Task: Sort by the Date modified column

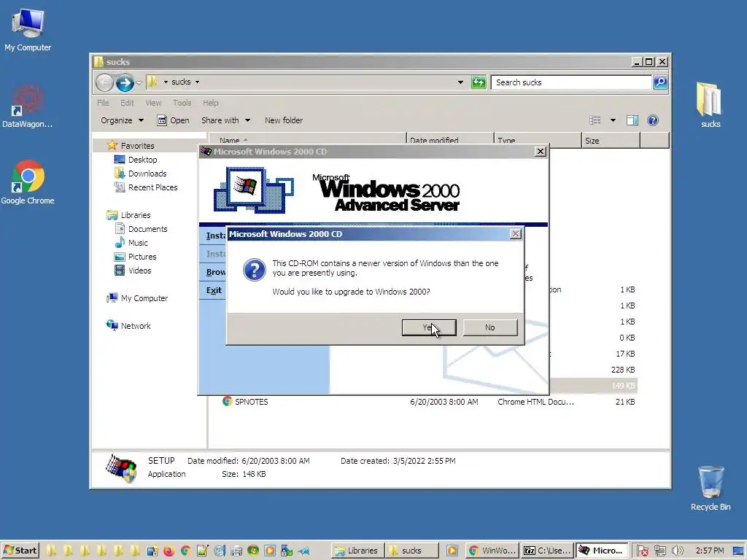Action: pos(450,140)
